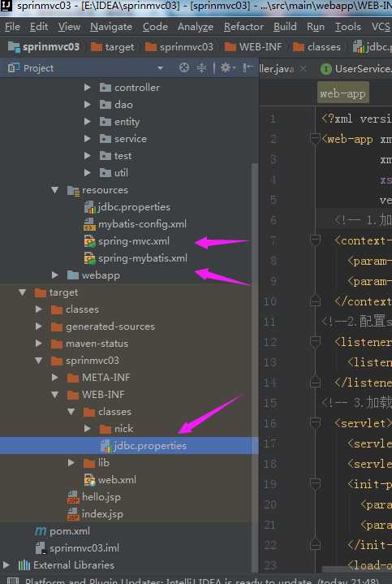Fold the init-param block at line 19

316,484
